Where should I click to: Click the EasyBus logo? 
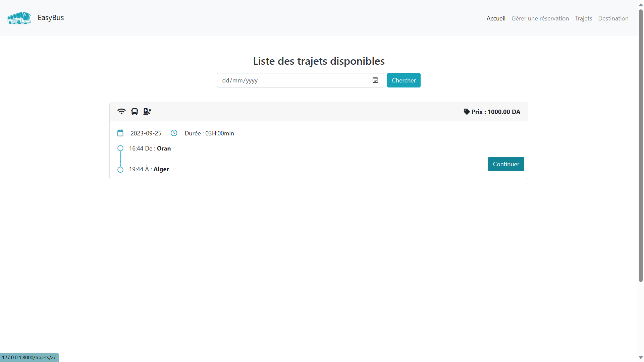(x=19, y=18)
